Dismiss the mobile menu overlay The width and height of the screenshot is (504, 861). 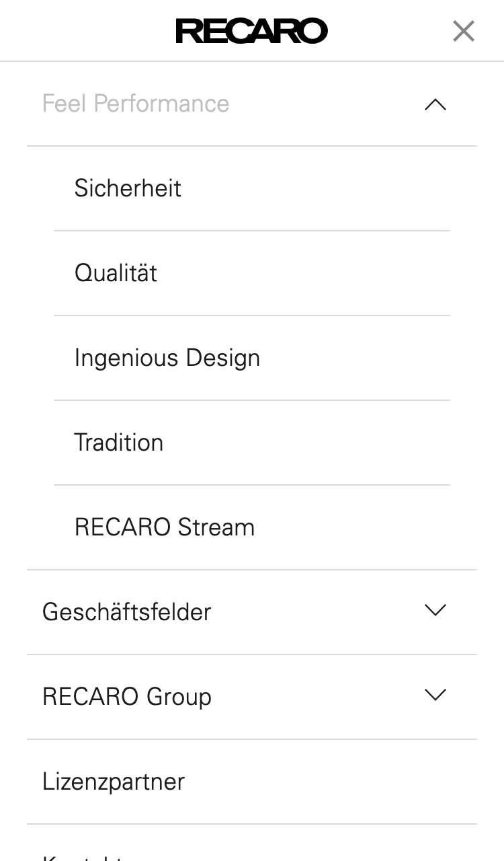pos(464,31)
